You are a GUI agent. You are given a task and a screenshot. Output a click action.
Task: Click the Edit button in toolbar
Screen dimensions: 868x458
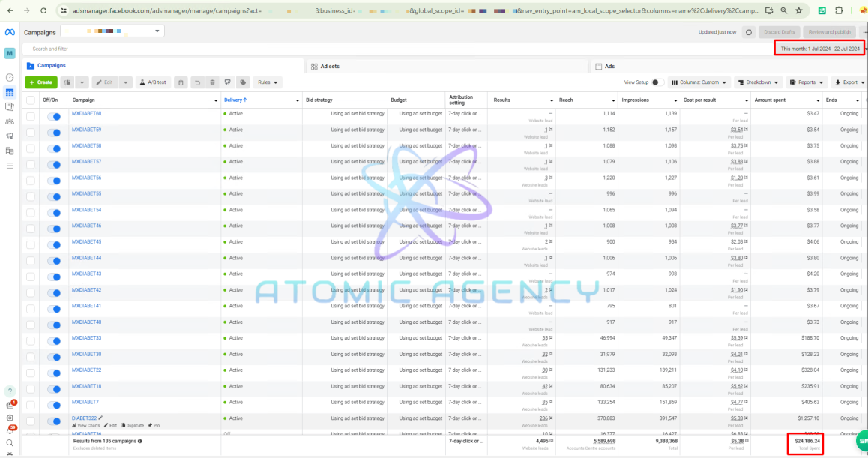tap(105, 82)
